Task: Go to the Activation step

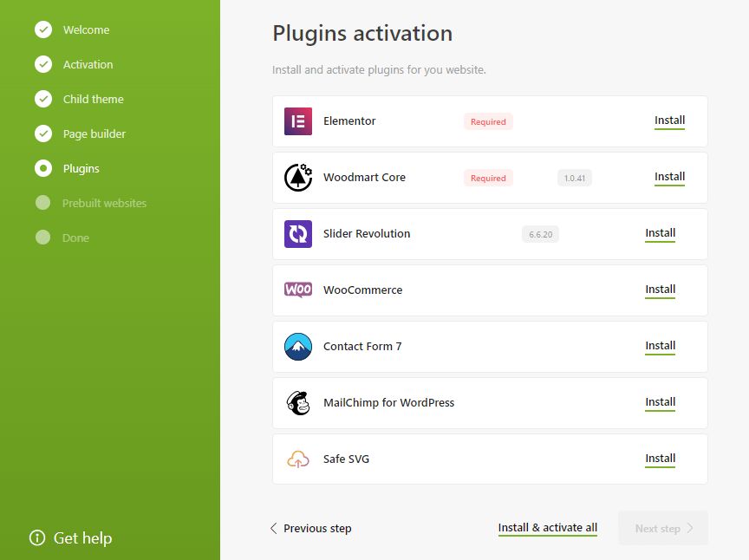Action: 88,64
